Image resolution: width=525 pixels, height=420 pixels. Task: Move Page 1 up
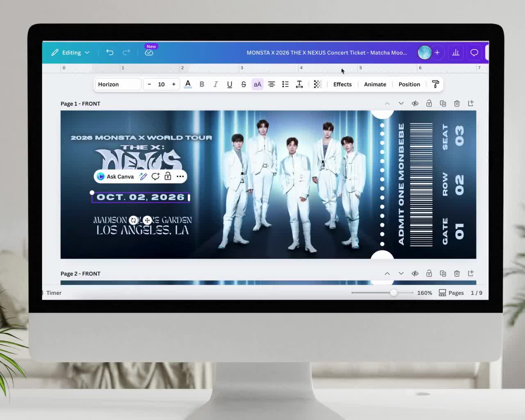point(387,103)
